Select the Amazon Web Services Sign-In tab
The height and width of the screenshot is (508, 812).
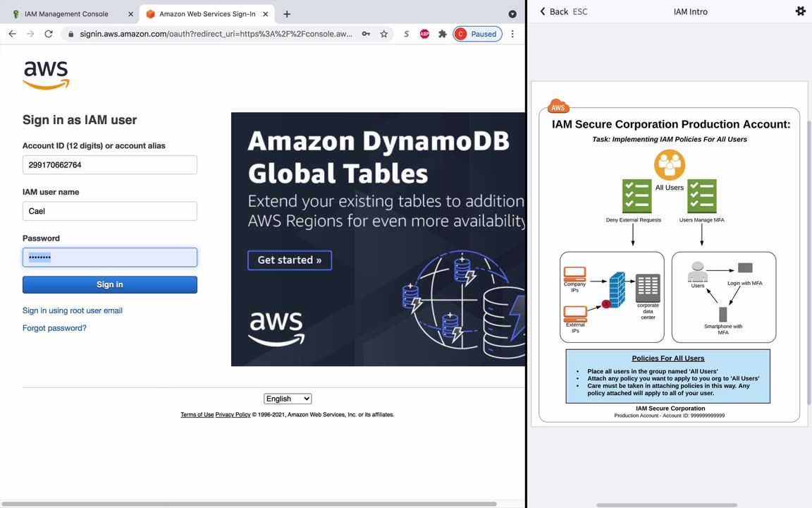[207, 14]
